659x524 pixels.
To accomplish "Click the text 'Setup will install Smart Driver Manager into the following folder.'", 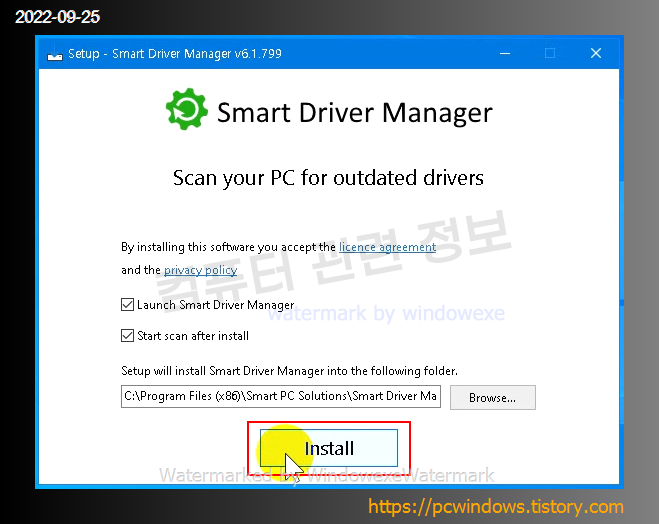I will tap(290, 371).
